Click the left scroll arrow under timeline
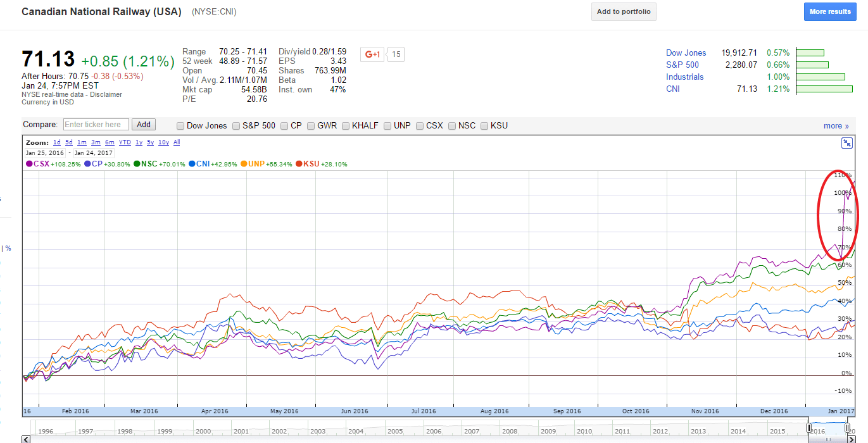Viewport: 868px width, 443px height. (x=26, y=439)
